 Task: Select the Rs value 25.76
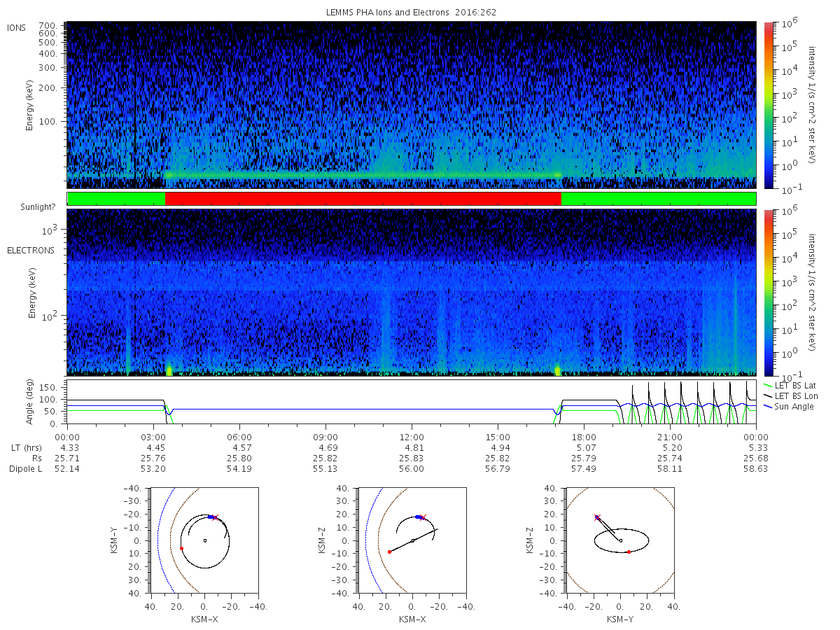tap(153, 458)
